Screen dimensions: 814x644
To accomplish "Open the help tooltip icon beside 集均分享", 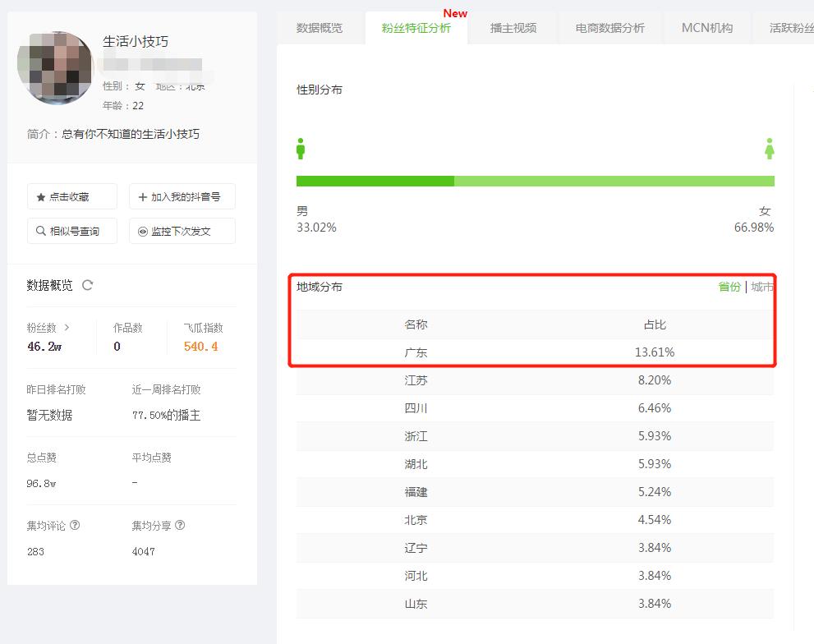I will coord(180,525).
